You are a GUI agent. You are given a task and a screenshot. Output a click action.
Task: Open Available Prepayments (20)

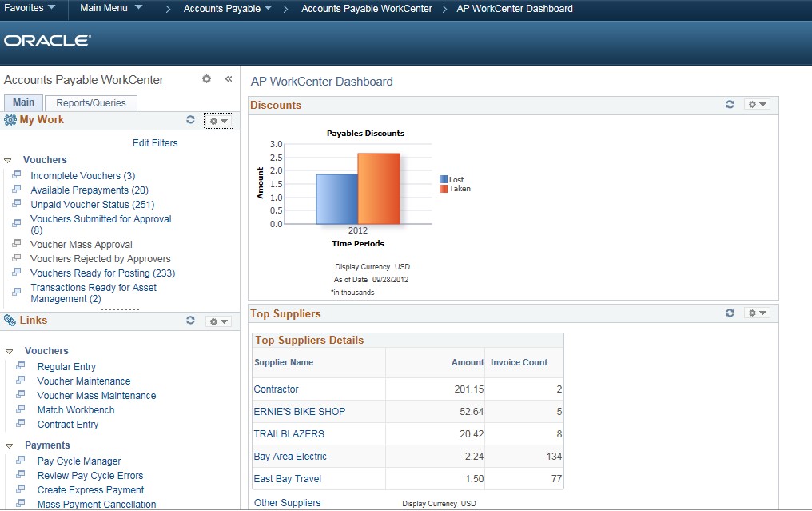pos(90,190)
